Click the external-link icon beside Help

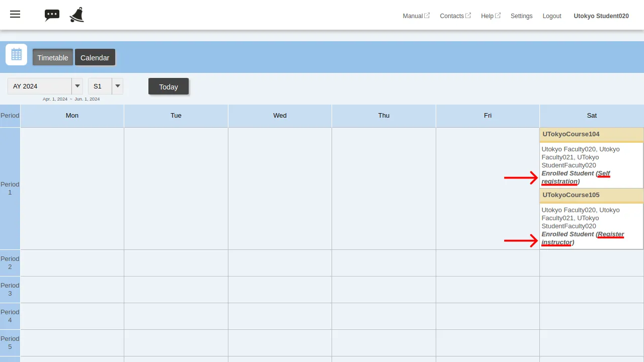click(498, 16)
